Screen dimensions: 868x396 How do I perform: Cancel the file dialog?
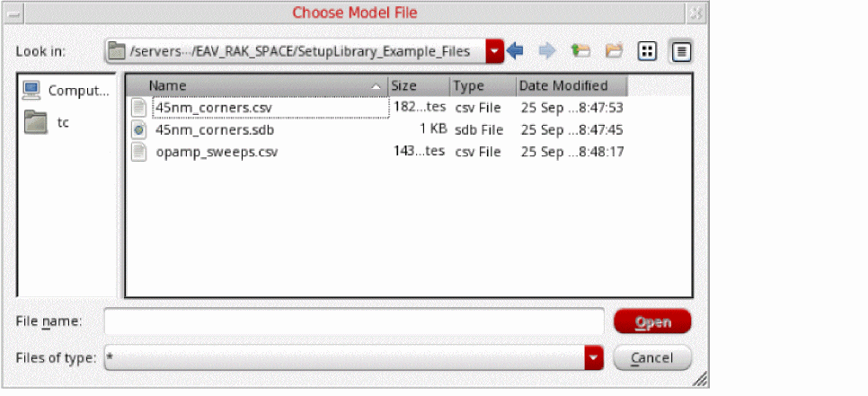[652, 358]
